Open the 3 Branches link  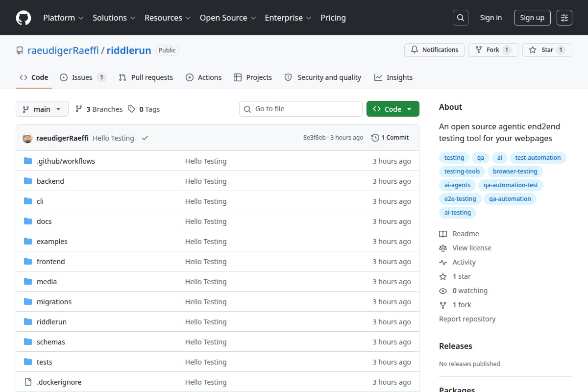tap(99, 109)
